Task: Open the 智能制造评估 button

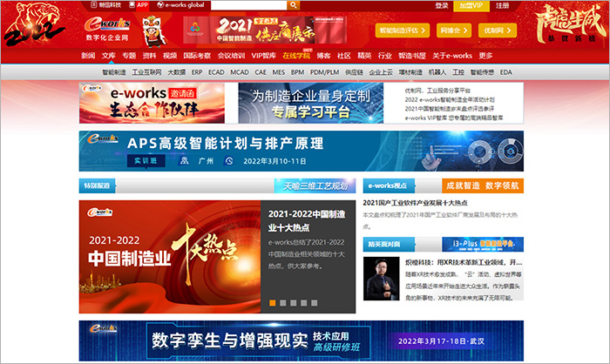Action: tap(403, 30)
